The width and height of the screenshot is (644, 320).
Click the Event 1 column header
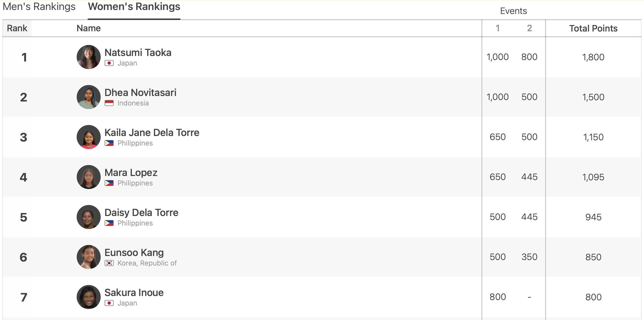498,28
